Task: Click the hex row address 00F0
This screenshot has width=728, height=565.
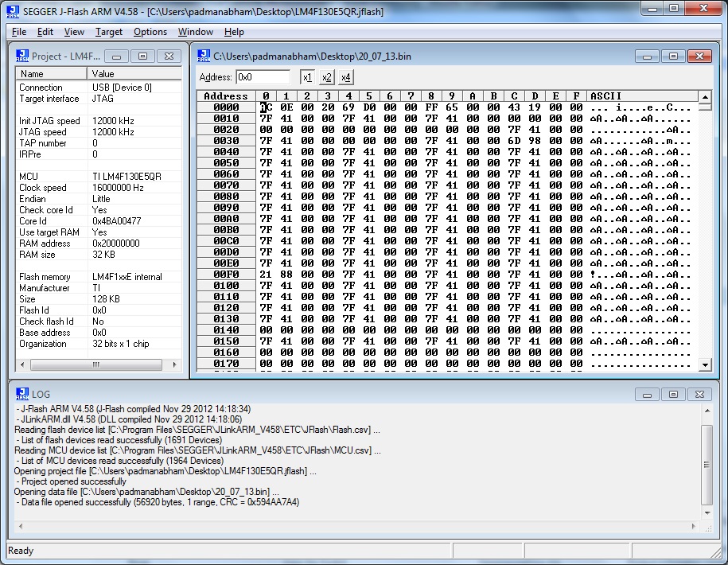Action: [226, 275]
